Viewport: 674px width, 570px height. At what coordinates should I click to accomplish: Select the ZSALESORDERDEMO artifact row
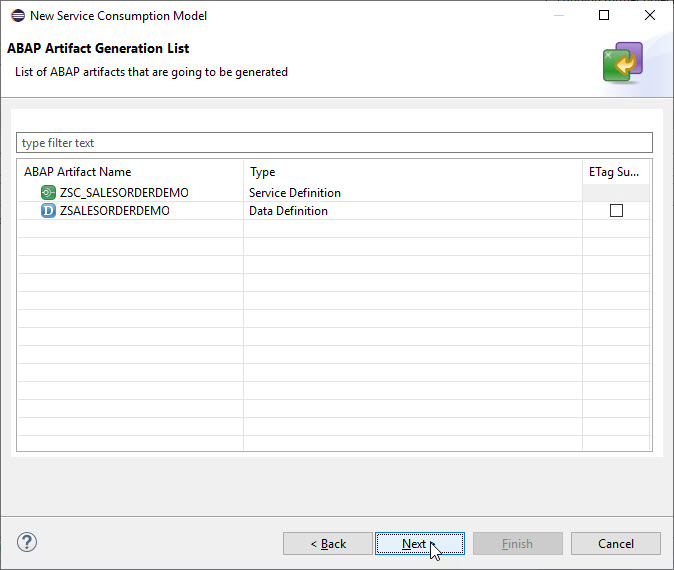point(114,211)
